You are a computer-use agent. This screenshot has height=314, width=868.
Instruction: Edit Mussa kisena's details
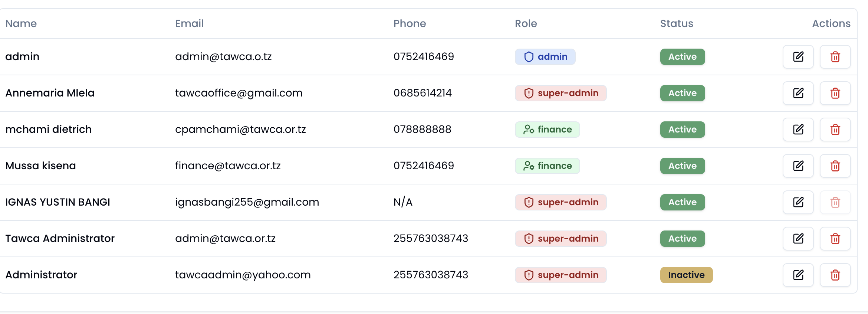coord(798,166)
